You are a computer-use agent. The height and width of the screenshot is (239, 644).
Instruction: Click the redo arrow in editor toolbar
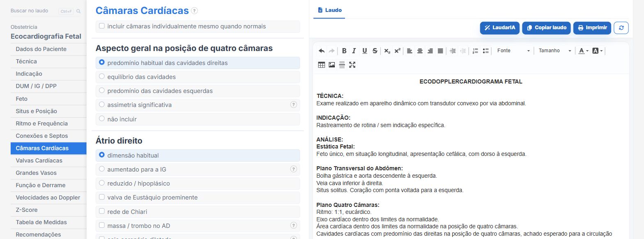[331, 51]
